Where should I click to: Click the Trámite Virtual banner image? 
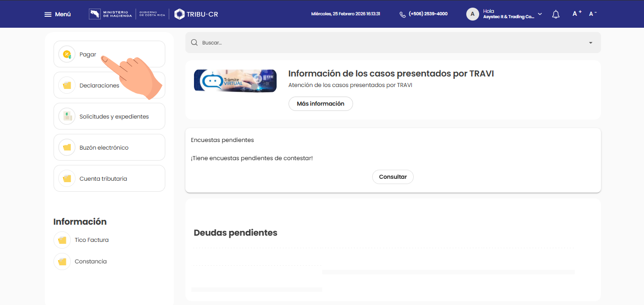point(235,80)
